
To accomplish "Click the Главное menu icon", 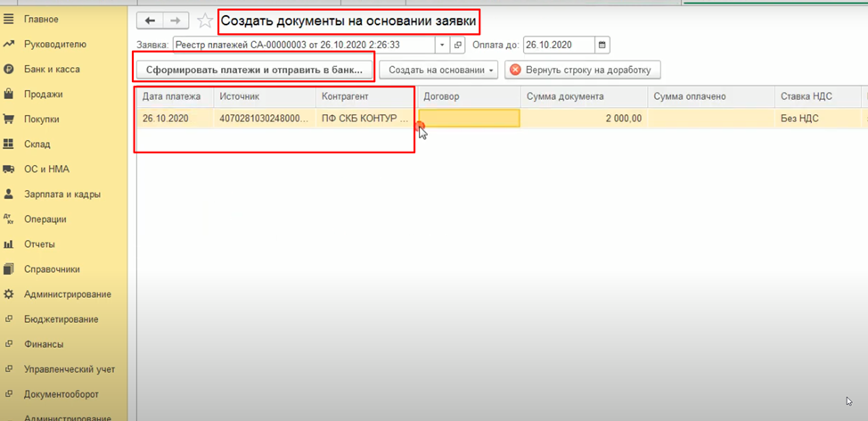I will click(x=8, y=20).
